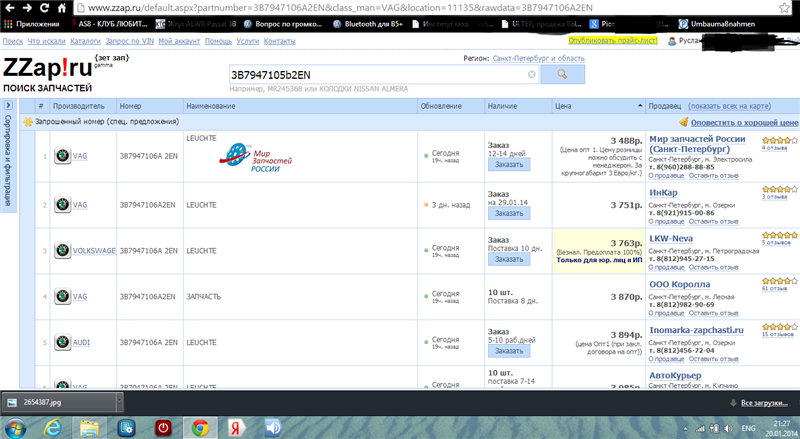The height and width of the screenshot is (439, 800).
Task: Click показать всех на карте link
Action: (x=730, y=106)
